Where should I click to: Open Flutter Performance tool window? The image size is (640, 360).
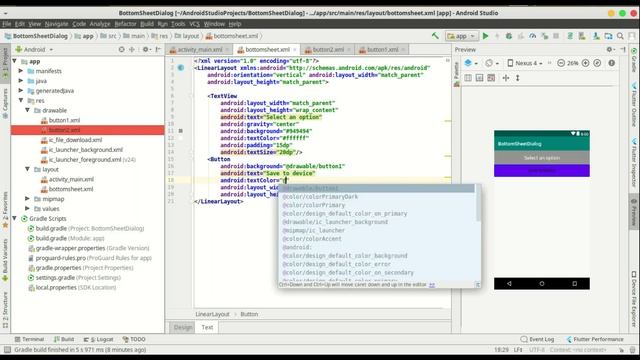(x=595, y=339)
